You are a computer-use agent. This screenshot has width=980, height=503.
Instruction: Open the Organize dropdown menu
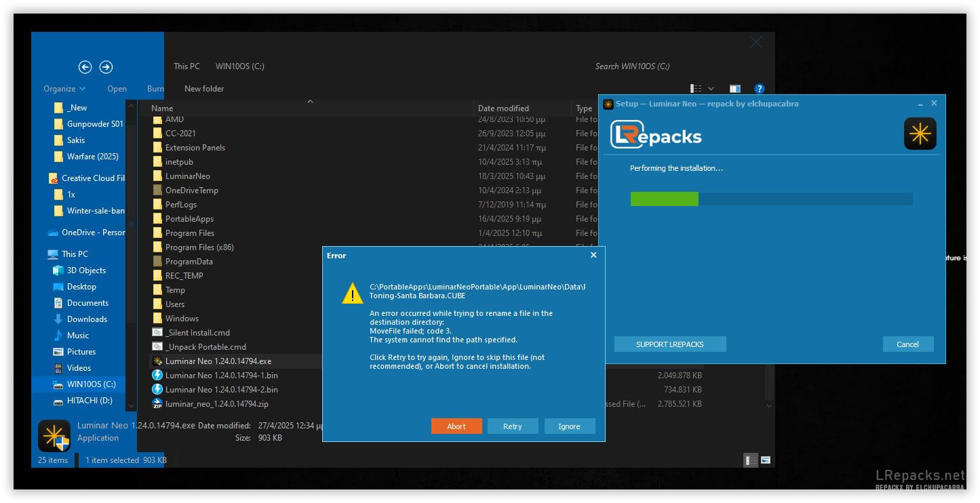click(x=64, y=89)
